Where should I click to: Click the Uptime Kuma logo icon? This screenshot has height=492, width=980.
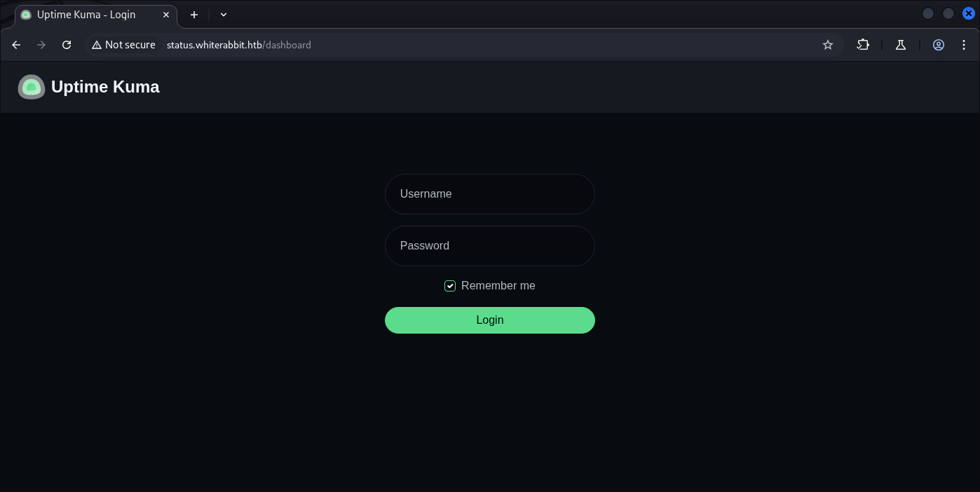coord(32,87)
